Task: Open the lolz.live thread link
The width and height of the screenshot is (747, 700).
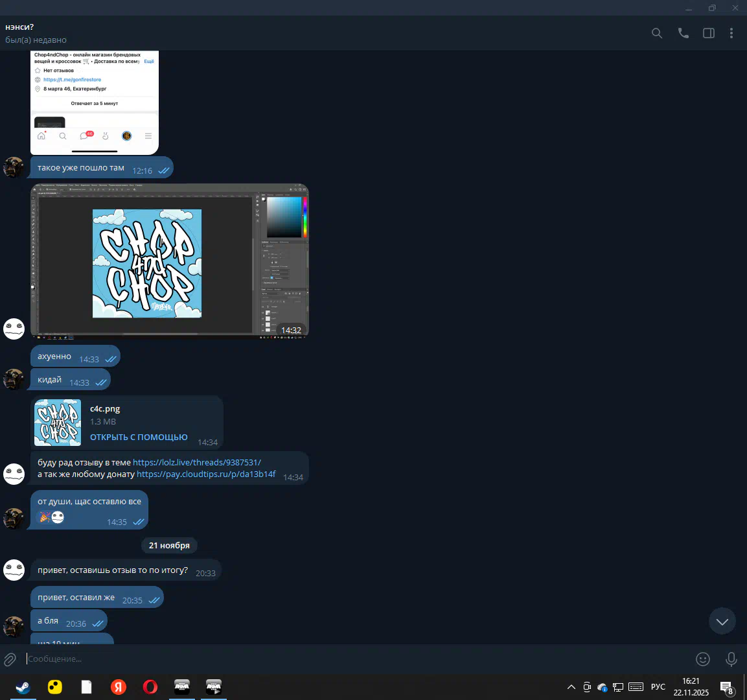Action: click(197, 463)
